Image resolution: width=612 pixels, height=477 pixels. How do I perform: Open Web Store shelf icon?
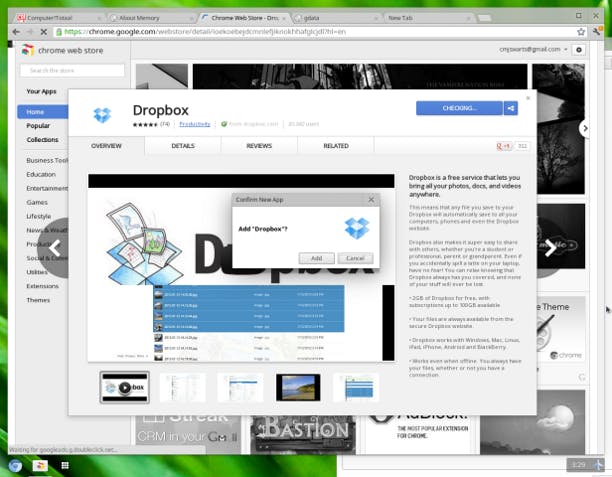pyautogui.click(x=40, y=465)
